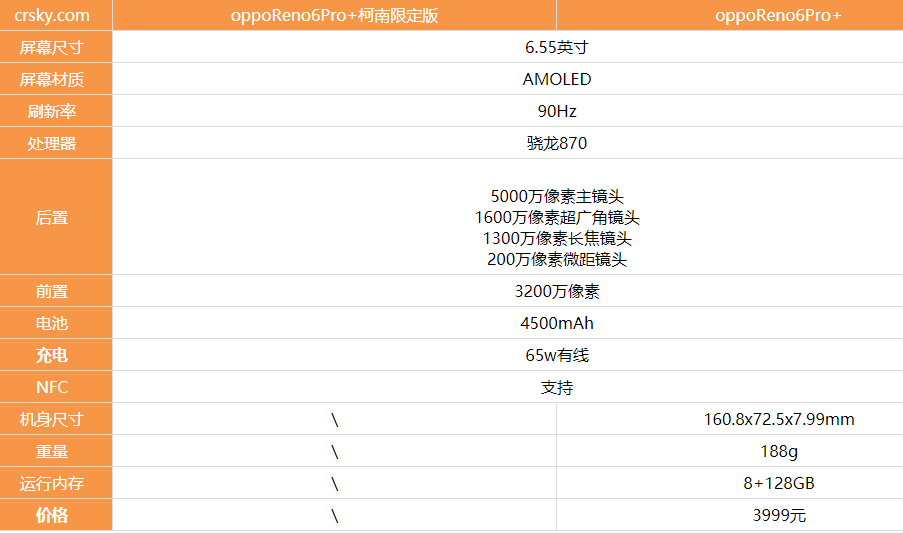This screenshot has width=903, height=533.
Task: Select the 1600万像素超广角镜头 line
Action: pyautogui.click(x=557, y=218)
